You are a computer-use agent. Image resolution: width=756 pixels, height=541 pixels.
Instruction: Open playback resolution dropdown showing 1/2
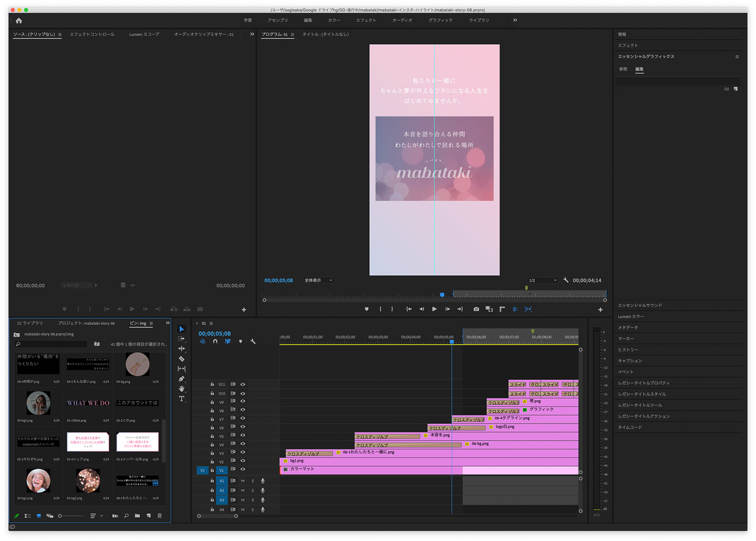click(x=542, y=280)
